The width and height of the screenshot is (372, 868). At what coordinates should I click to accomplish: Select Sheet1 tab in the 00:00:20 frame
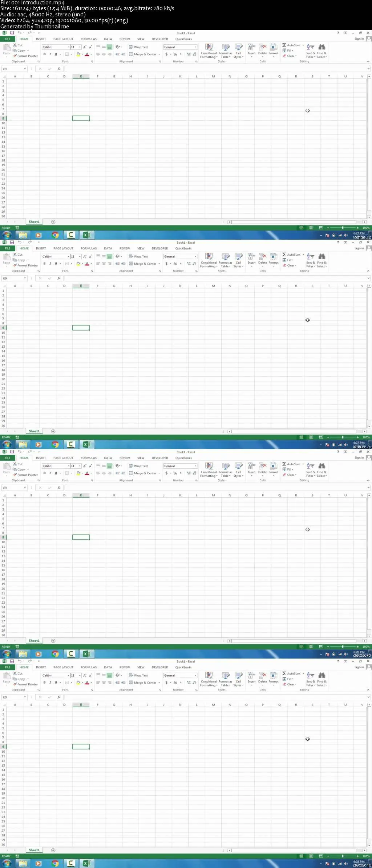(34, 431)
